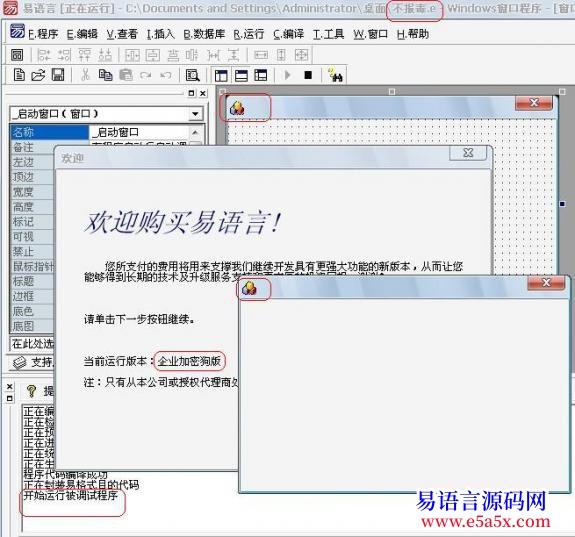Click the magnifier preview icon in toolbar
Viewport: 575px width, 537px height.
[192, 75]
